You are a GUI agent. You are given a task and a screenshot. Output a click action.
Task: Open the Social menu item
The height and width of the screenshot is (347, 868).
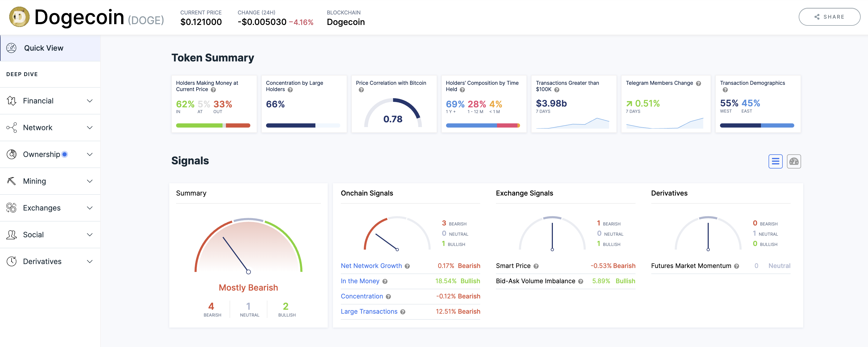pos(50,235)
